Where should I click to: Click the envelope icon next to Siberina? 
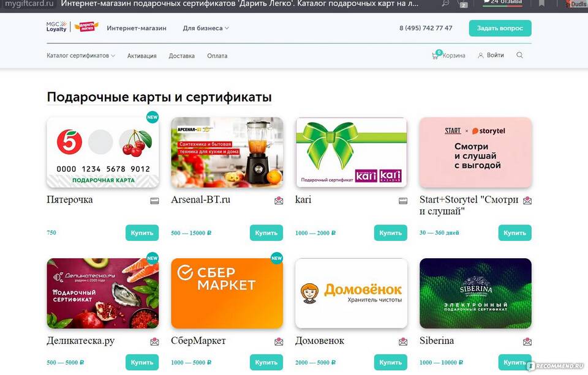click(527, 341)
